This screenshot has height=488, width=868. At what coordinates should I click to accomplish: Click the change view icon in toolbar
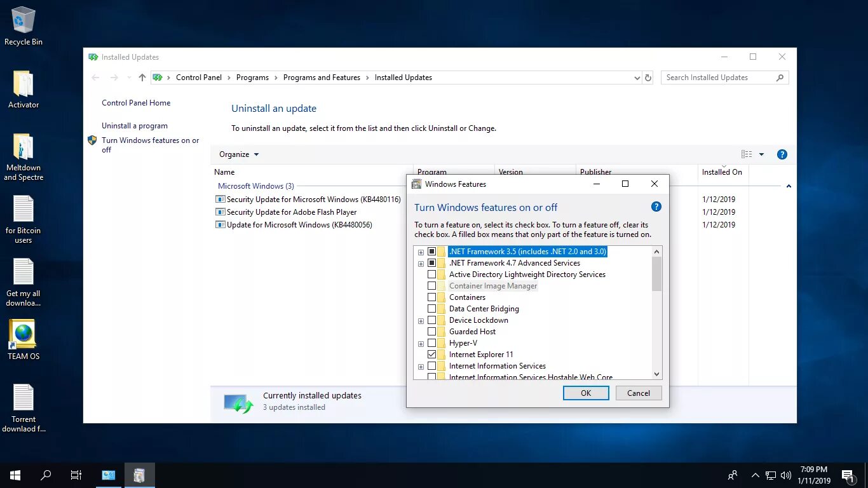pyautogui.click(x=747, y=154)
